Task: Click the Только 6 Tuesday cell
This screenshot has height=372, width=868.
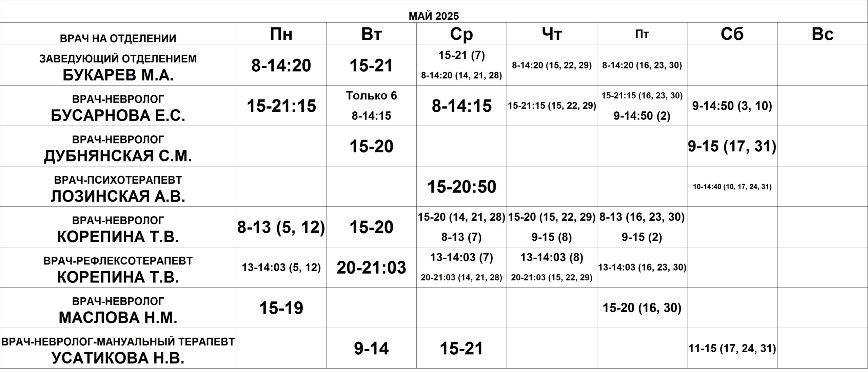Action: point(371,106)
